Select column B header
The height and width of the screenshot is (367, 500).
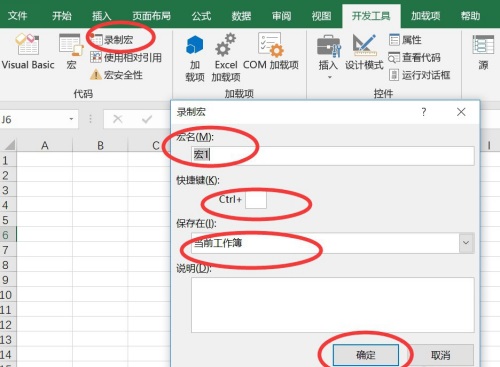[x=100, y=145]
